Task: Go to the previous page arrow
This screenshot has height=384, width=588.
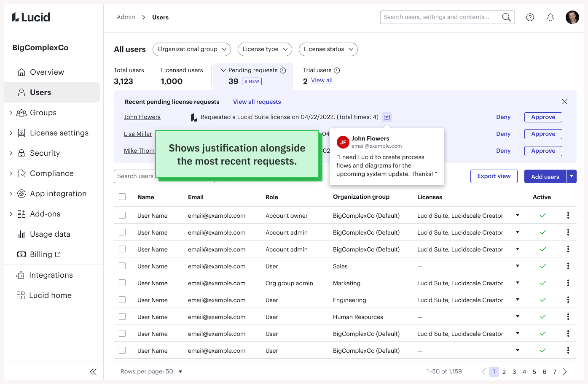Action: pos(484,372)
